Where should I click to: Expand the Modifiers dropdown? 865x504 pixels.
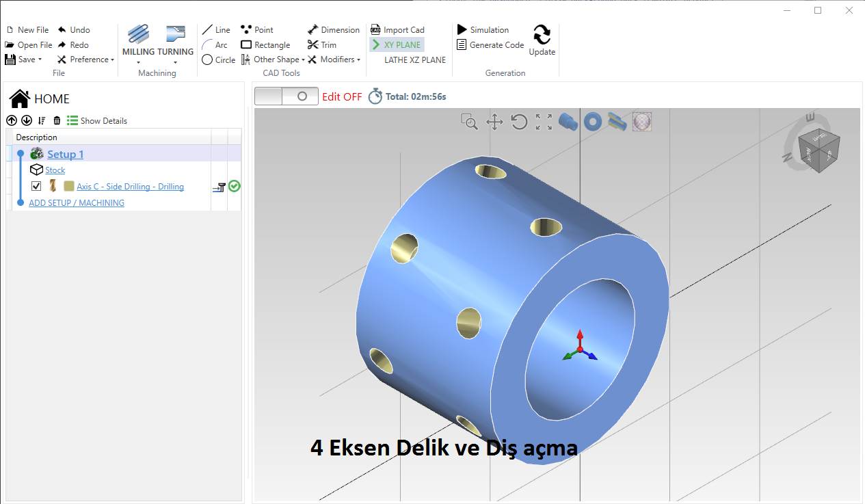pyautogui.click(x=334, y=59)
